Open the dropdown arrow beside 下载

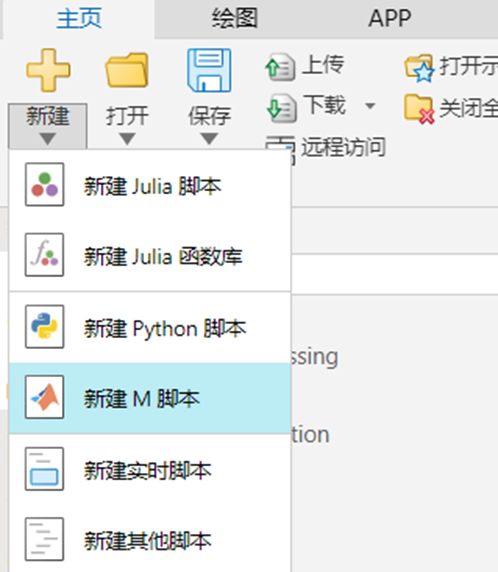(370, 106)
